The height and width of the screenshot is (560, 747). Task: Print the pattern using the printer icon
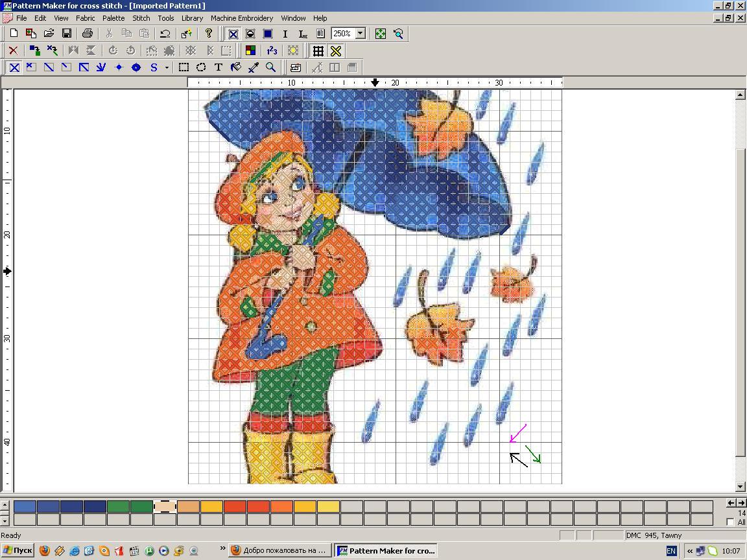pos(87,33)
